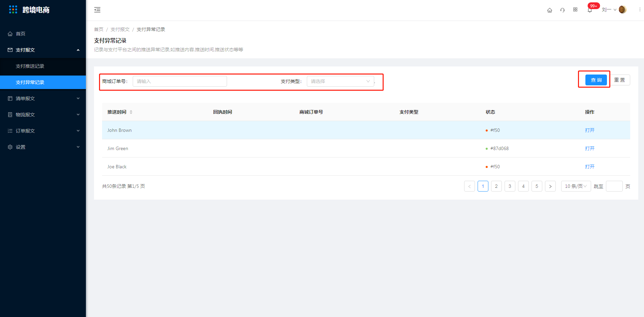Click the 查询 search button
Viewport: 644px width, 317px height.
point(596,80)
